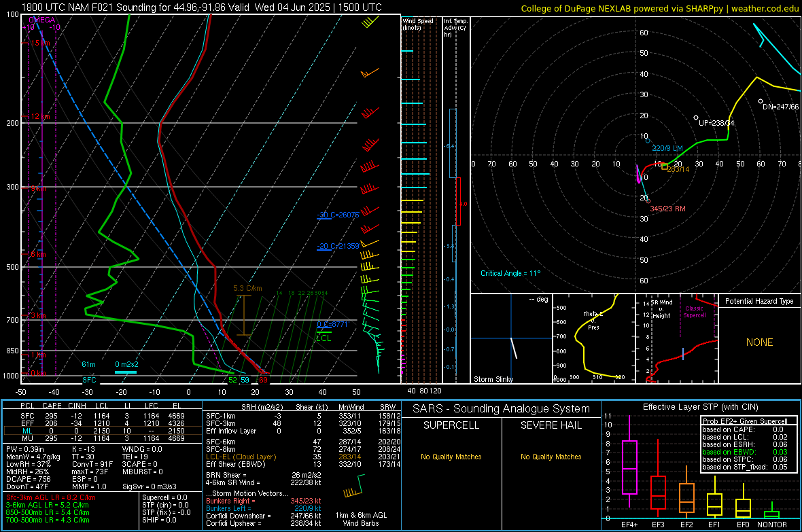Screen dimensions: 802x532
Task: Click the green based on EBWD row
Action: [745, 452]
